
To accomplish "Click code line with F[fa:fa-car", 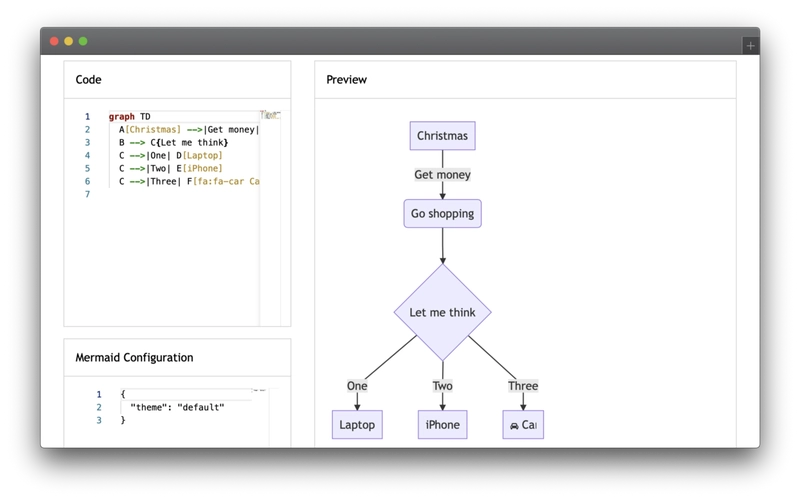I will click(189, 181).
